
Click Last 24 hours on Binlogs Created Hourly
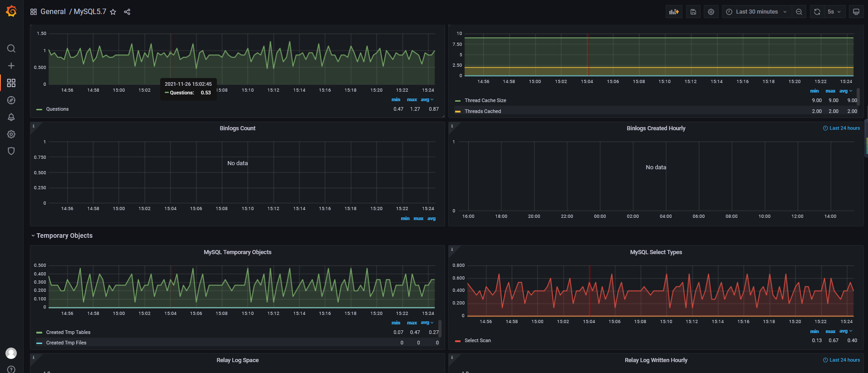tap(841, 128)
